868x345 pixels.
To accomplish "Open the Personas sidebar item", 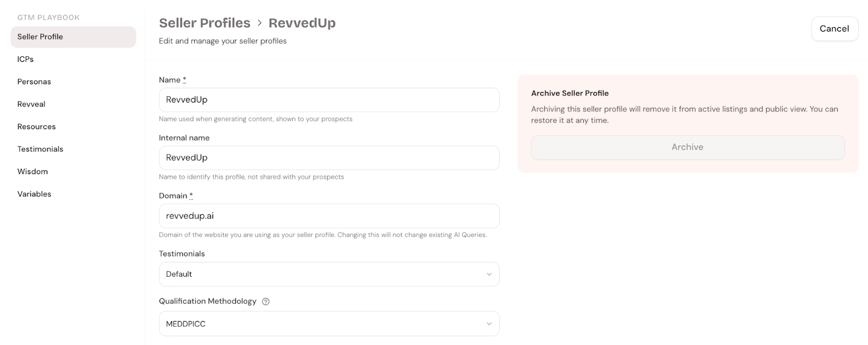I will pos(34,82).
